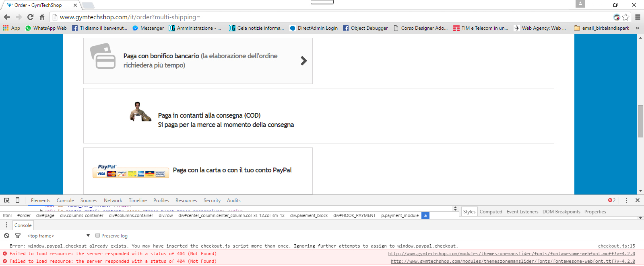The width and height of the screenshot is (644, 266).
Task: Open the DirectAdmin Login bookmark
Action: [314, 28]
